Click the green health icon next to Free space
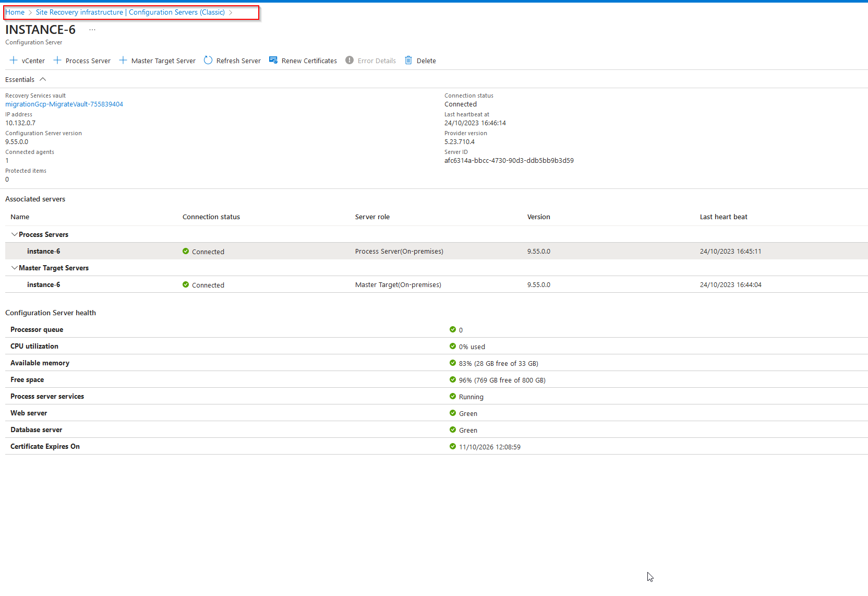This screenshot has width=868, height=596. (x=452, y=379)
